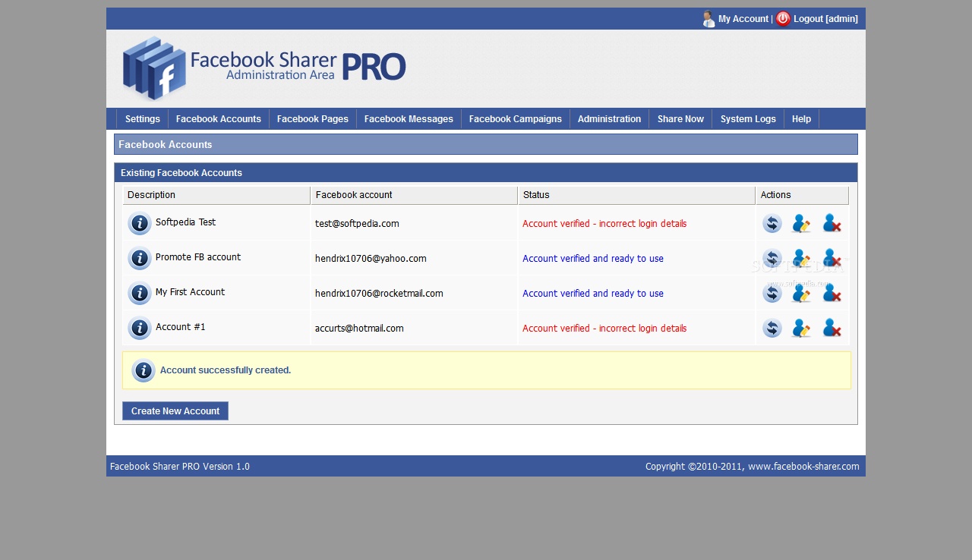Click Promote FB account description text

[x=198, y=257]
